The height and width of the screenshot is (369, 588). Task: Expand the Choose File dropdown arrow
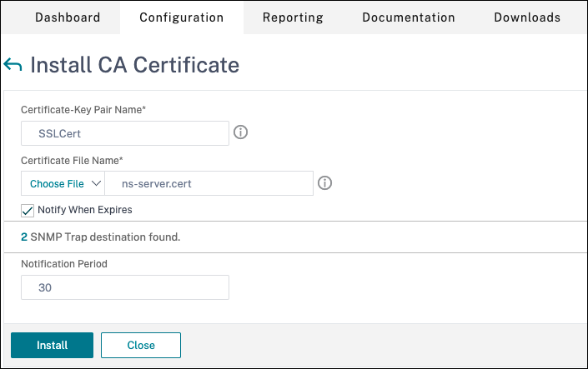[96, 183]
